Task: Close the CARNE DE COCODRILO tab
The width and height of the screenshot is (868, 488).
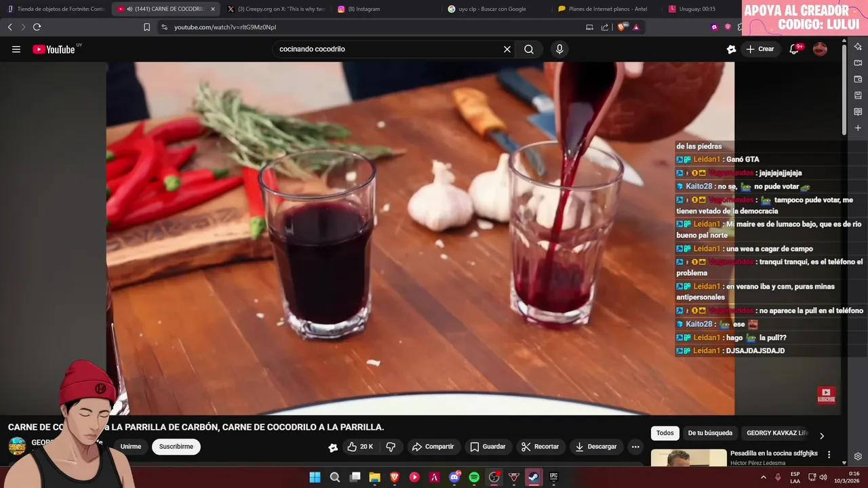Action: pyautogui.click(x=213, y=9)
